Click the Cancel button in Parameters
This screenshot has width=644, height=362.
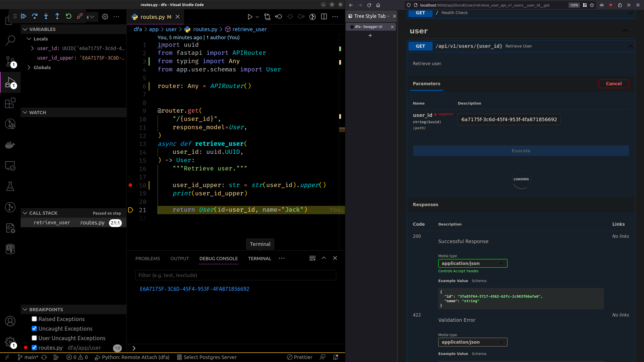tap(614, 83)
